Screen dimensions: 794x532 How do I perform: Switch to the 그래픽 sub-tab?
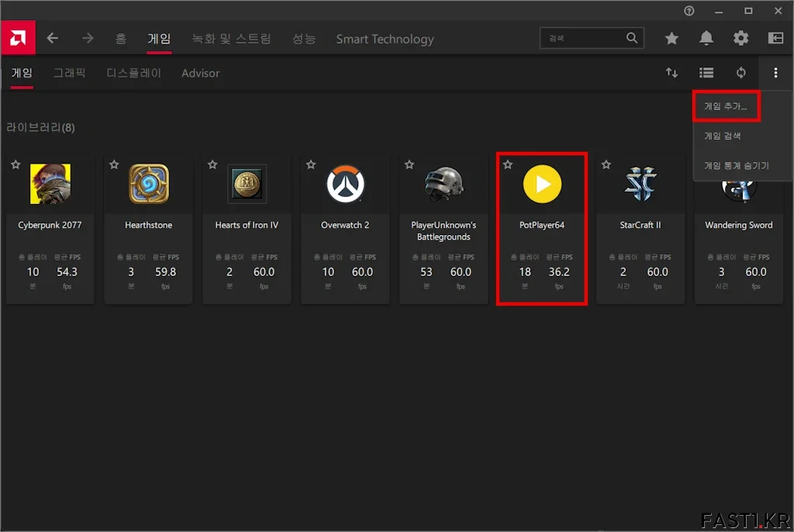coord(69,73)
